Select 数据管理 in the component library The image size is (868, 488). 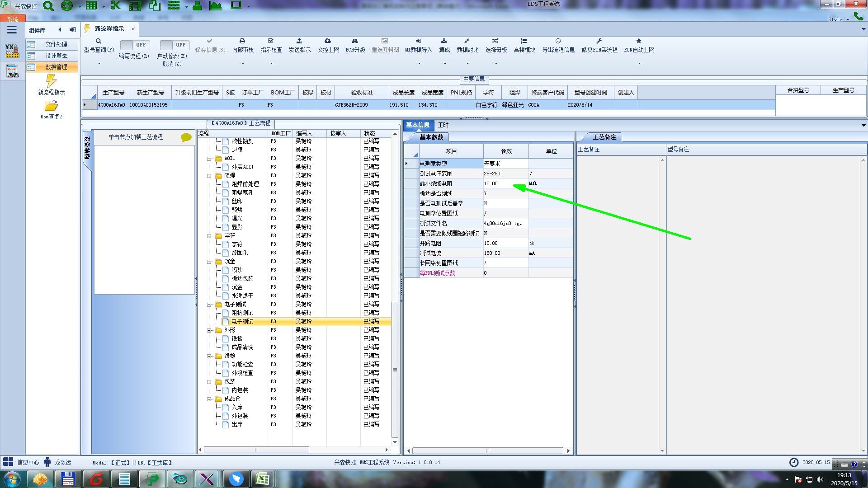tap(56, 67)
